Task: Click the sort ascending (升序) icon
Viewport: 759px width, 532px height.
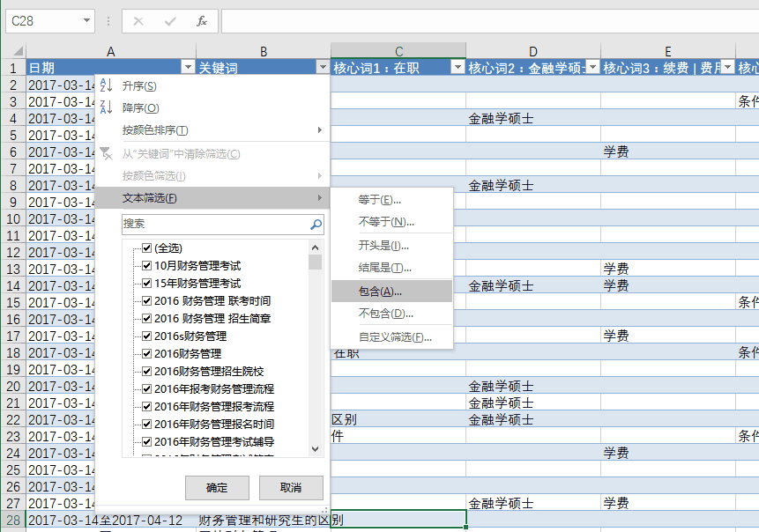Action: pos(107,85)
